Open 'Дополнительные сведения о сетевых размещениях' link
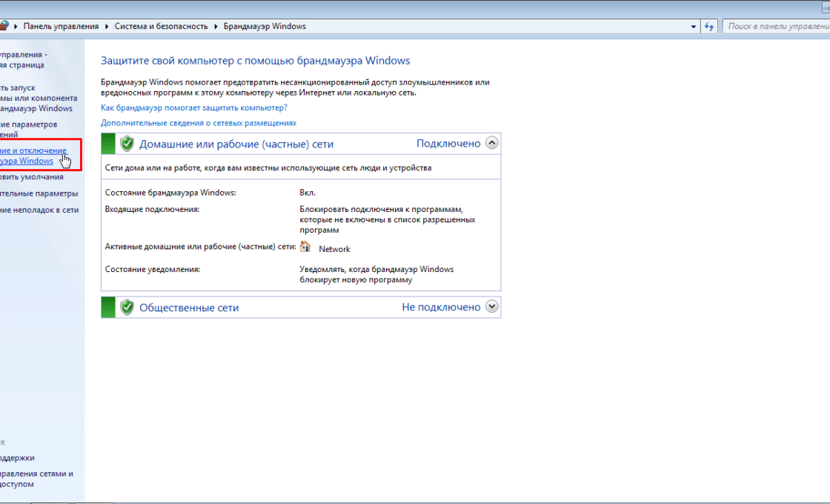Image resolution: width=830 pixels, height=504 pixels. [199, 123]
